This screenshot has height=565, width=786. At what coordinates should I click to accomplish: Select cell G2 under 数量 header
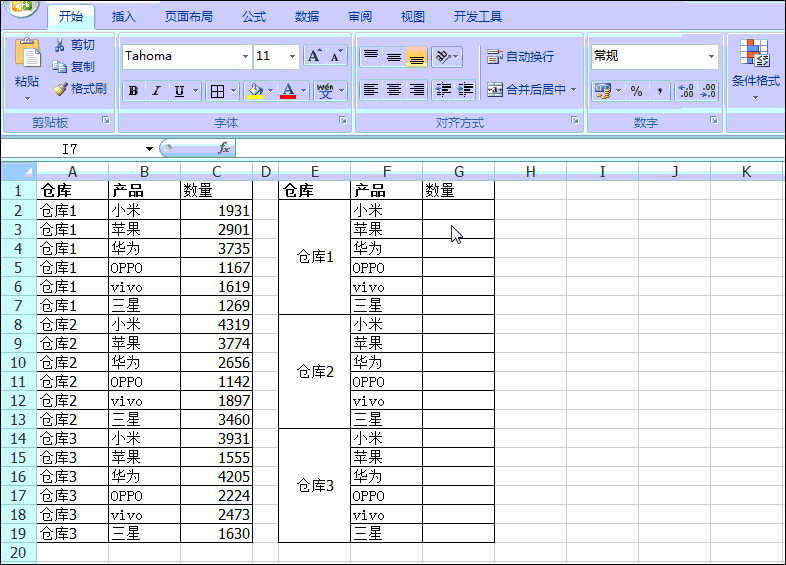tap(458, 210)
